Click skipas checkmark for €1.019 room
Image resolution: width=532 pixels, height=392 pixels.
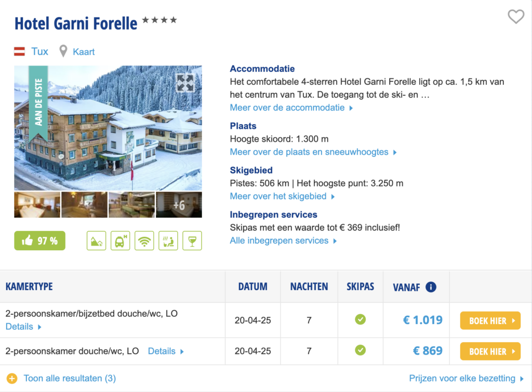(x=360, y=320)
